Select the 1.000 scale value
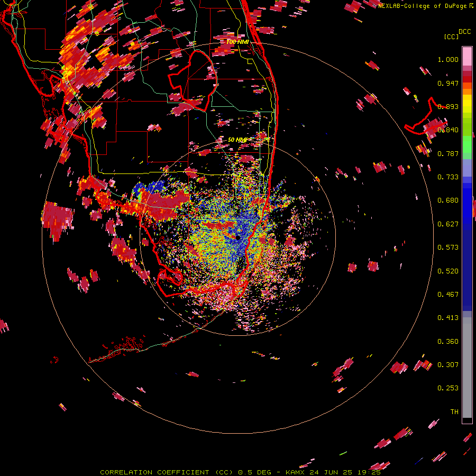The width and height of the screenshot is (476, 476). coord(448,59)
